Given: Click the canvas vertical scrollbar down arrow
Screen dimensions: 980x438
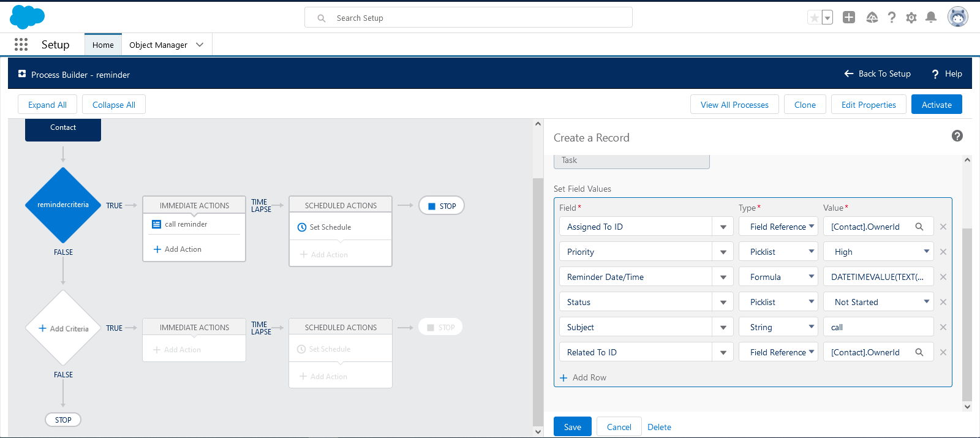Looking at the screenshot, I should [538, 432].
